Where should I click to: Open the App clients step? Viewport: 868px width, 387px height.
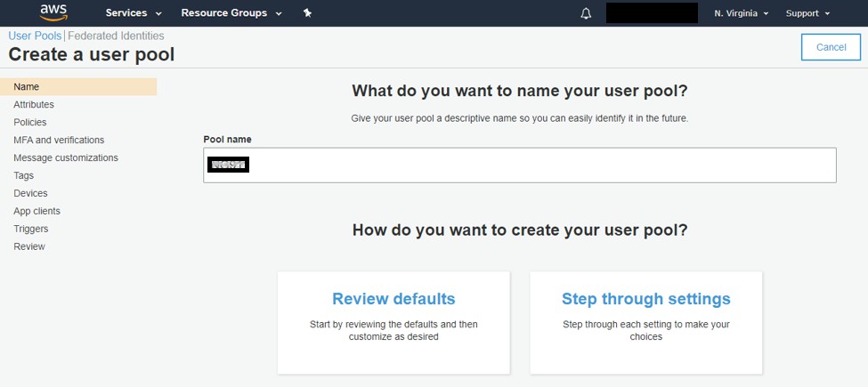pyautogui.click(x=37, y=211)
